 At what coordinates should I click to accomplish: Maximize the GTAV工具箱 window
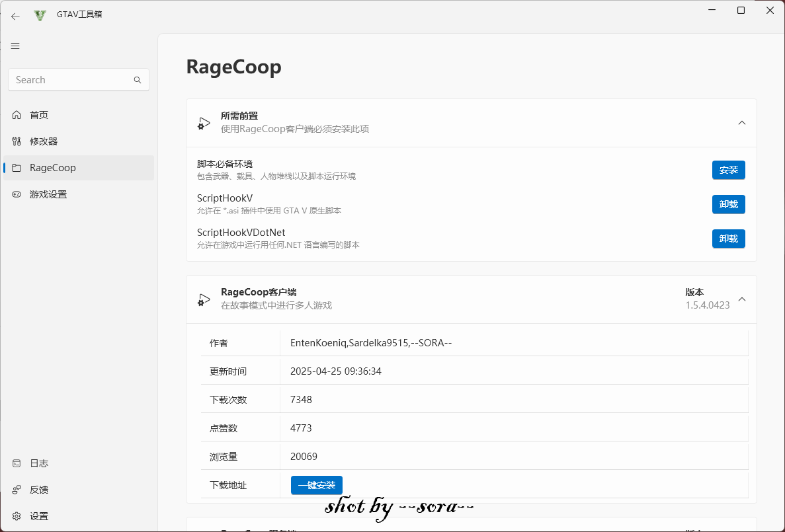point(741,11)
